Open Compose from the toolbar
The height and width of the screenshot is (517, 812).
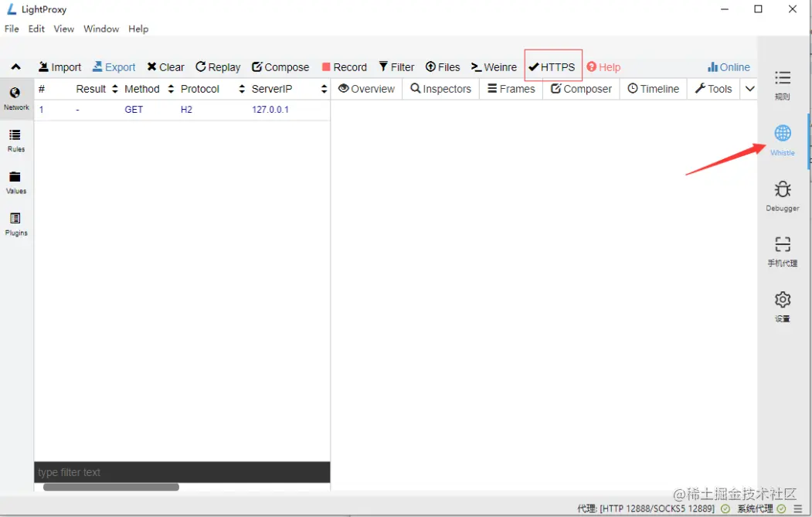click(280, 67)
